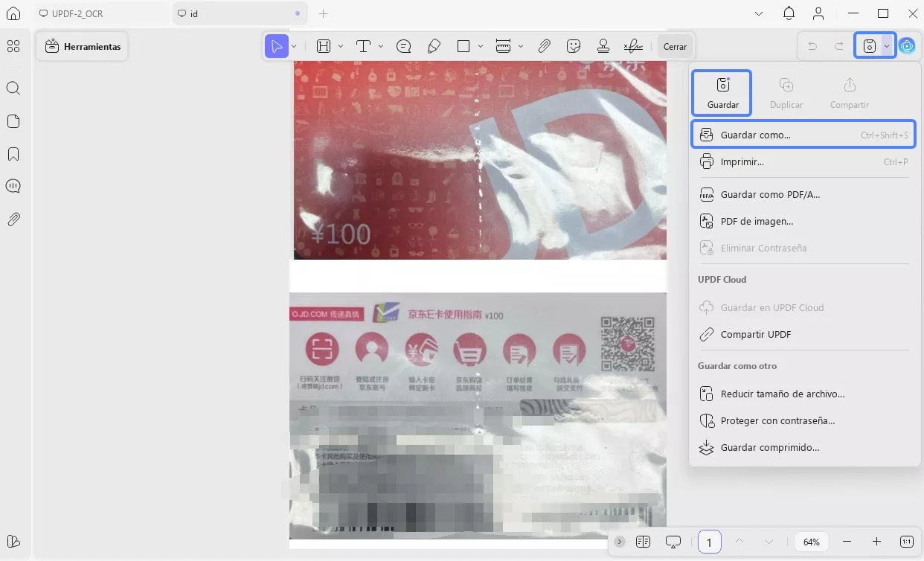The image size is (924, 561).
Task: Open the search panel icon
Action: (13, 89)
